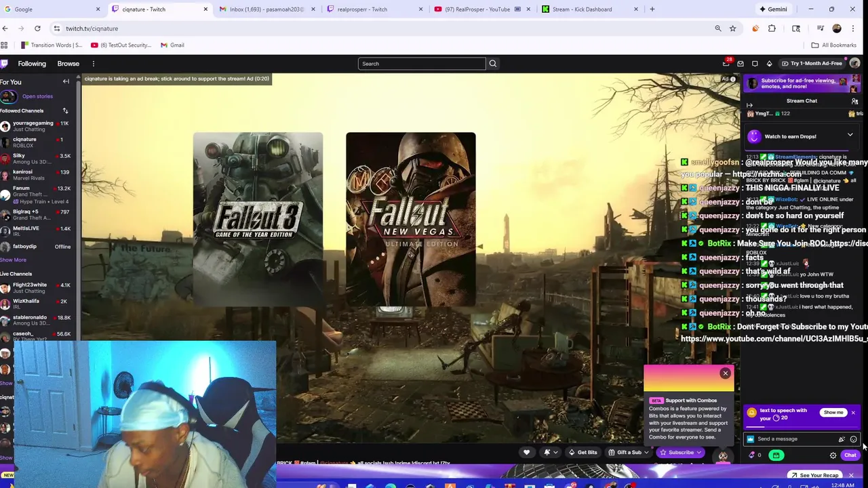Bookmark this page with the star icon
868x488 pixels.
pyautogui.click(x=732, y=28)
